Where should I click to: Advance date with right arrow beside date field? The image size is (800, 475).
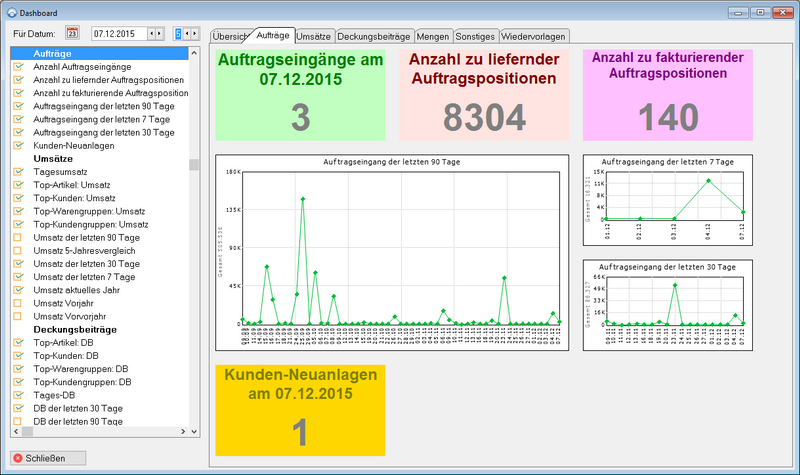160,33
